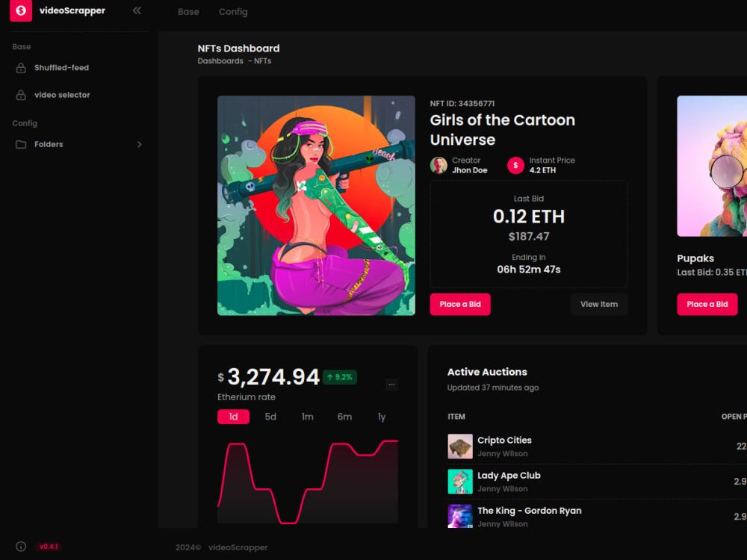Viewport: 747px width, 560px height.
Task: Click the $187.47 bid value
Action: pyautogui.click(x=529, y=237)
